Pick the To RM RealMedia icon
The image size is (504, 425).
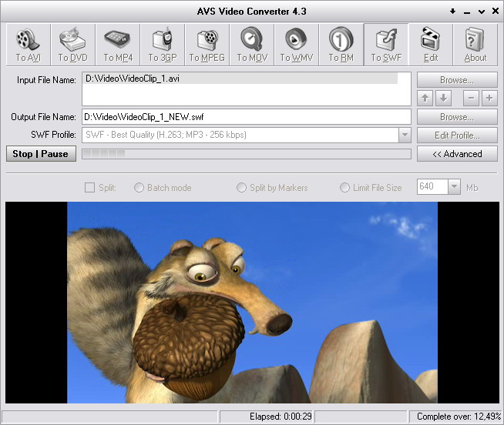341,45
